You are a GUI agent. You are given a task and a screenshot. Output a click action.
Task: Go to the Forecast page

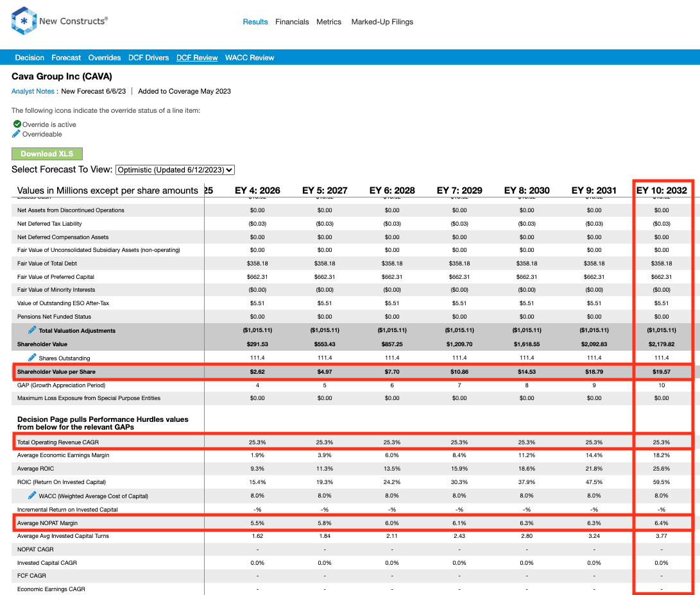(x=66, y=58)
